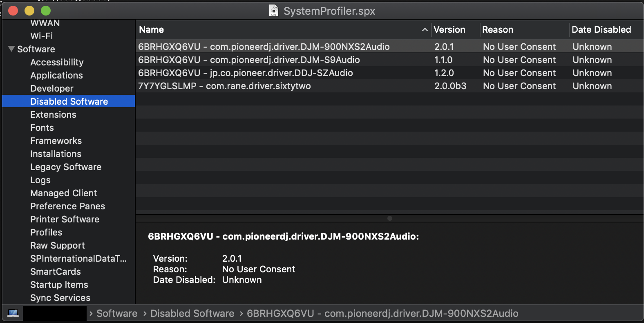
Task: Click version 1.1.0 table cell
Action: pyautogui.click(x=443, y=60)
